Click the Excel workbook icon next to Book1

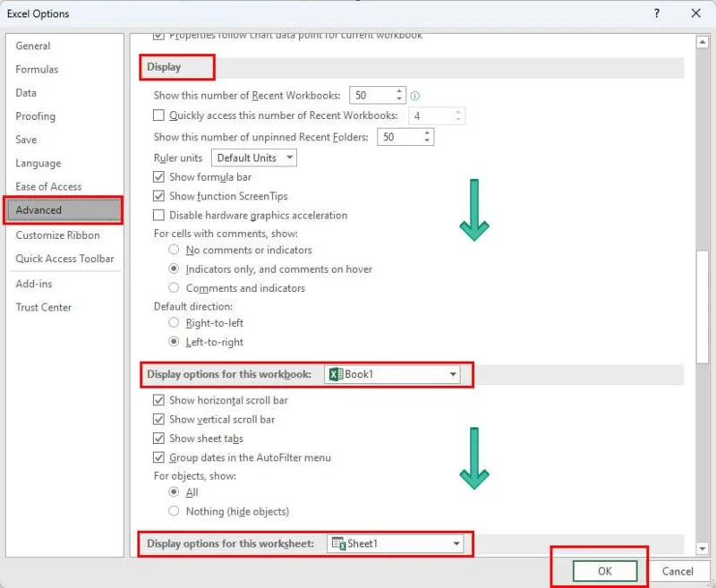click(337, 374)
